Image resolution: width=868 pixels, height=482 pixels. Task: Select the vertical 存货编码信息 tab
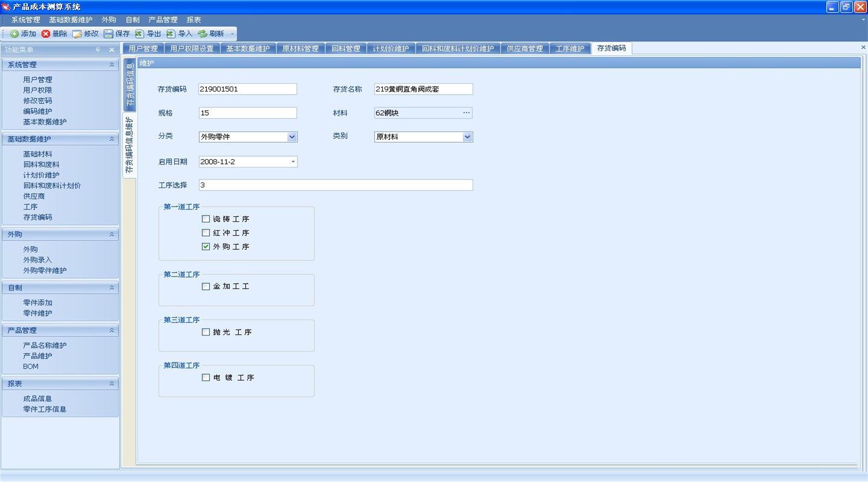click(130, 85)
